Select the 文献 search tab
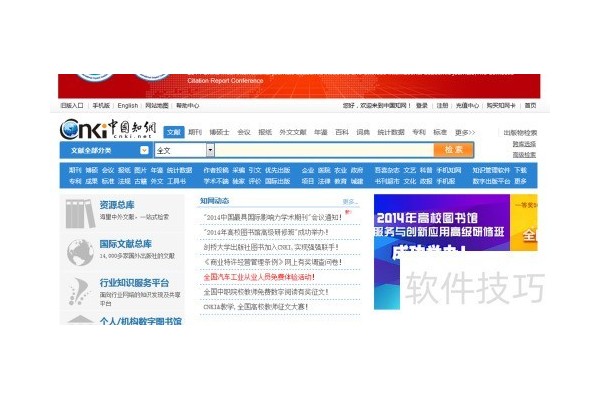This screenshot has height=400, width=600. point(174,132)
